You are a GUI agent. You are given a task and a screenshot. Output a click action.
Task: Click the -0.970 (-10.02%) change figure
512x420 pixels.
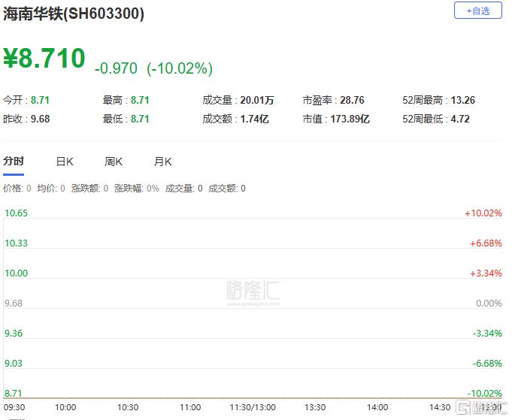(x=153, y=68)
